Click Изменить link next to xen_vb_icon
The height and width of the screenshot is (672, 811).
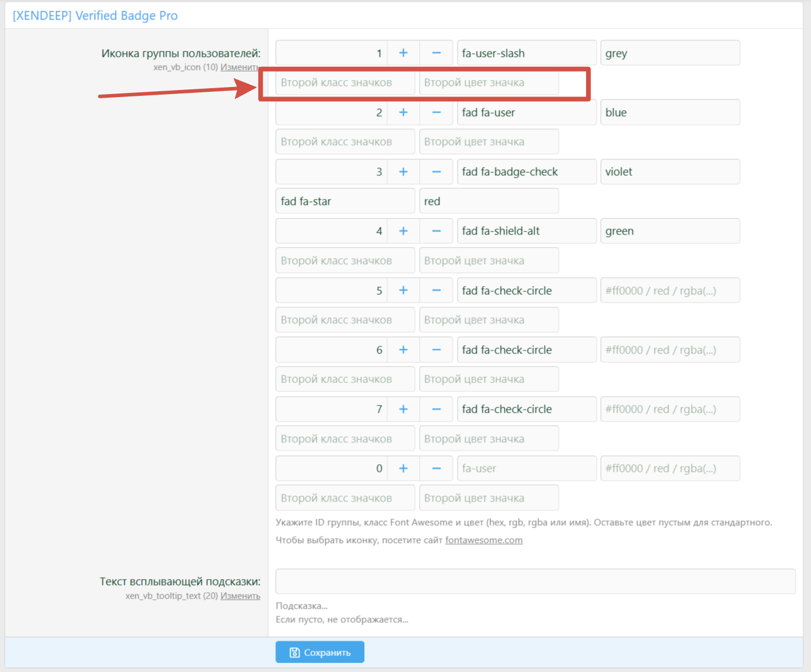(240, 67)
